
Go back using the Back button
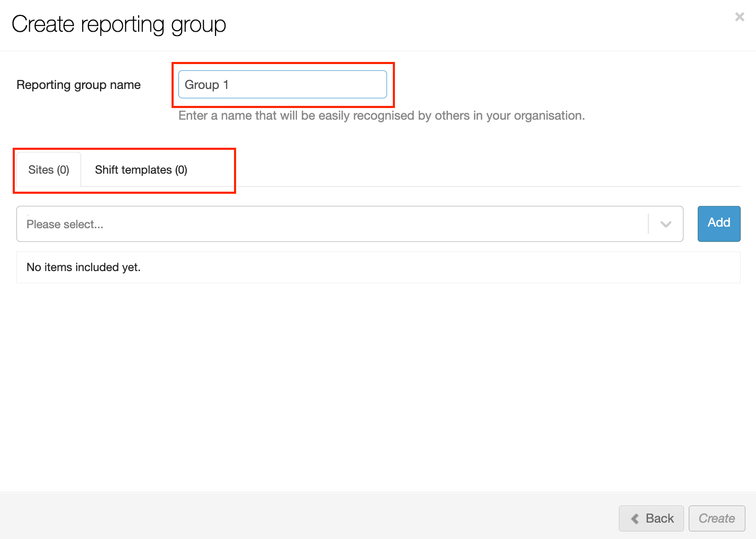click(x=651, y=518)
